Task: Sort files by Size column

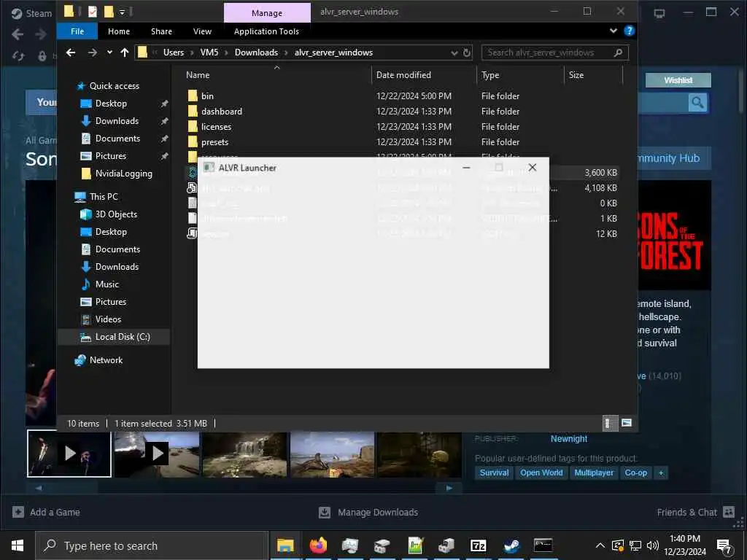Action: (x=576, y=75)
